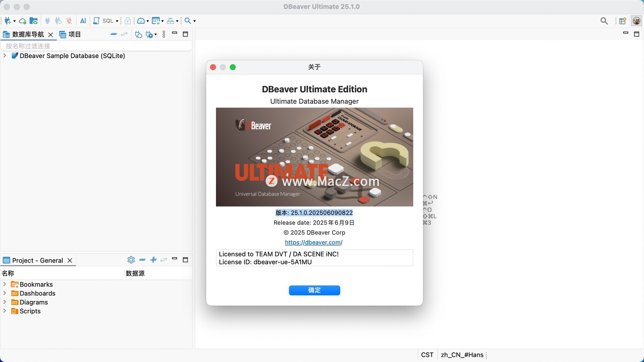644x362 pixels.
Task: Open the navigator view menu three dots
Action: pos(164,34)
